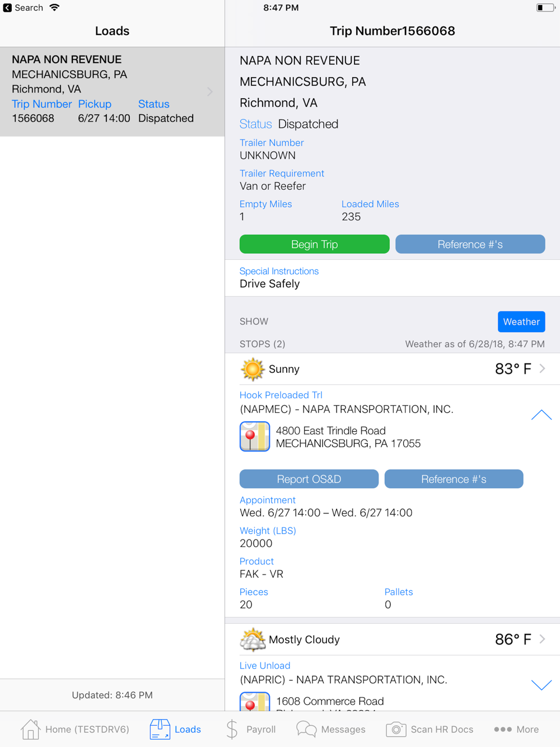Tap the Search back link
This screenshot has width=560, height=747.
pyautogui.click(x=29, y=8)
